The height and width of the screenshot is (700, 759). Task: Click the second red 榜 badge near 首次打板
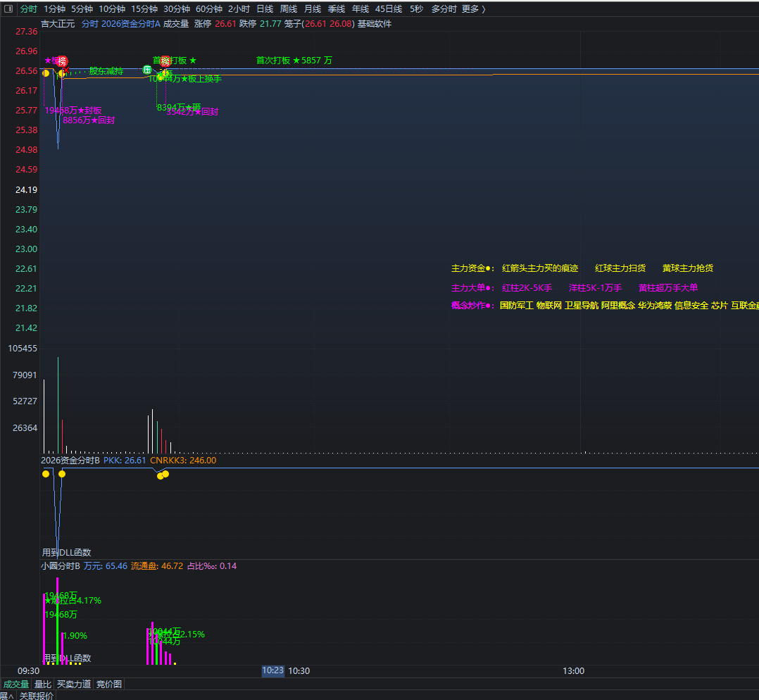165,61
